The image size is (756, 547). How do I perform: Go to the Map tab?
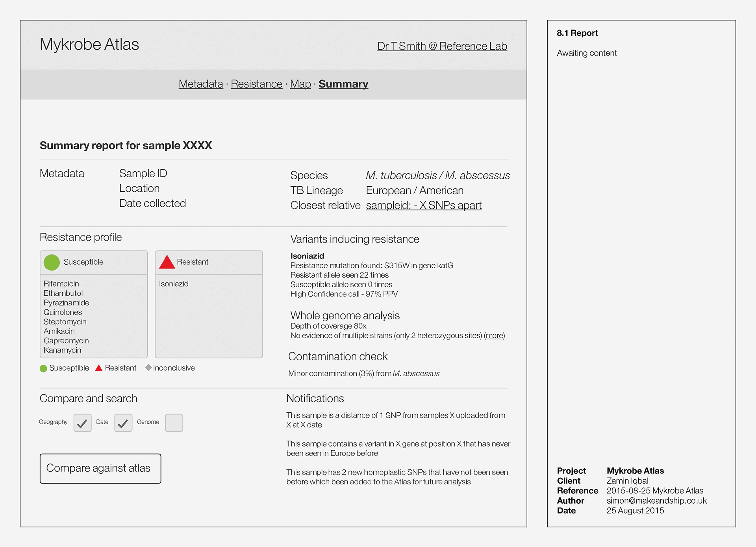300,84
